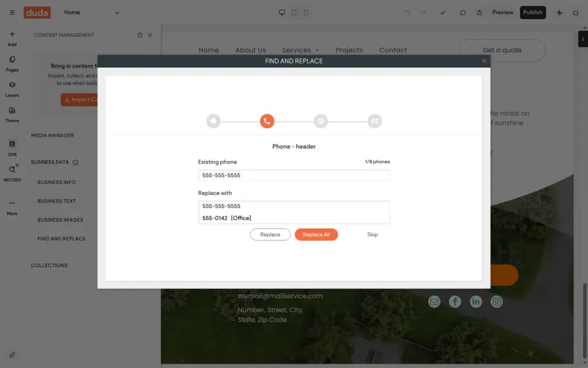Select the phone step icon
588x368 pixels.
pyautogui.click(x=267, y=121)
